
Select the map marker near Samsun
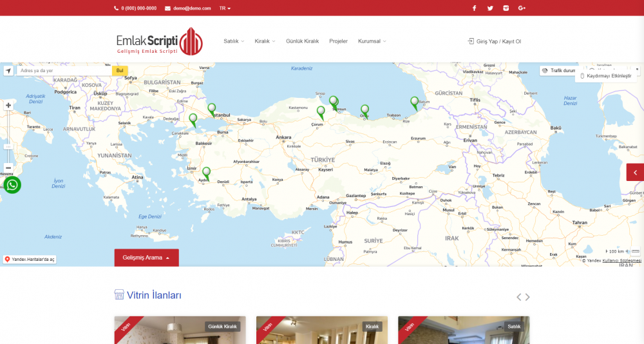[334, 102]
